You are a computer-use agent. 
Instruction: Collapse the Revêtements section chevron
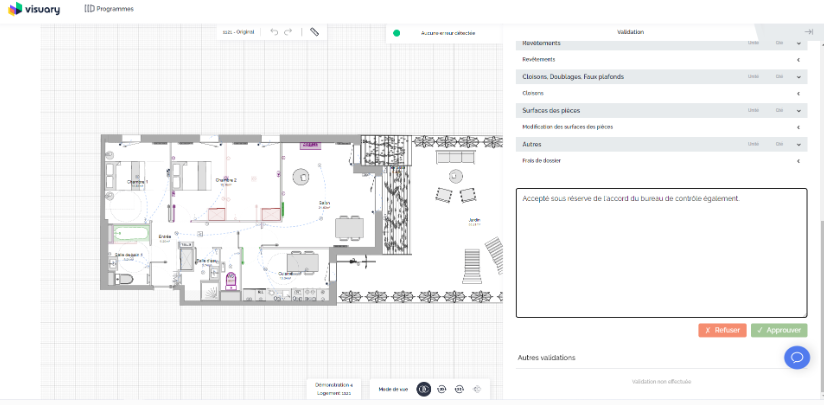point(799,43)
